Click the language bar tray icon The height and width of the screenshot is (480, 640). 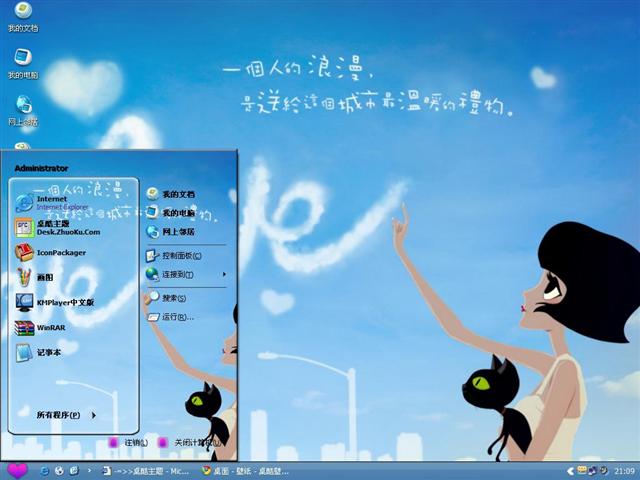pos(582,470)
